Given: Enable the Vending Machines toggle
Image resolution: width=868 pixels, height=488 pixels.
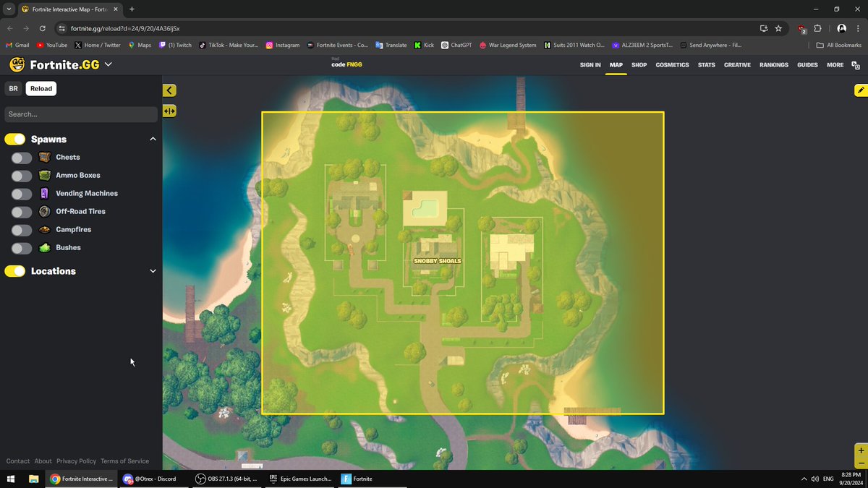Looking at the screenshot, I should click(22, 193).
